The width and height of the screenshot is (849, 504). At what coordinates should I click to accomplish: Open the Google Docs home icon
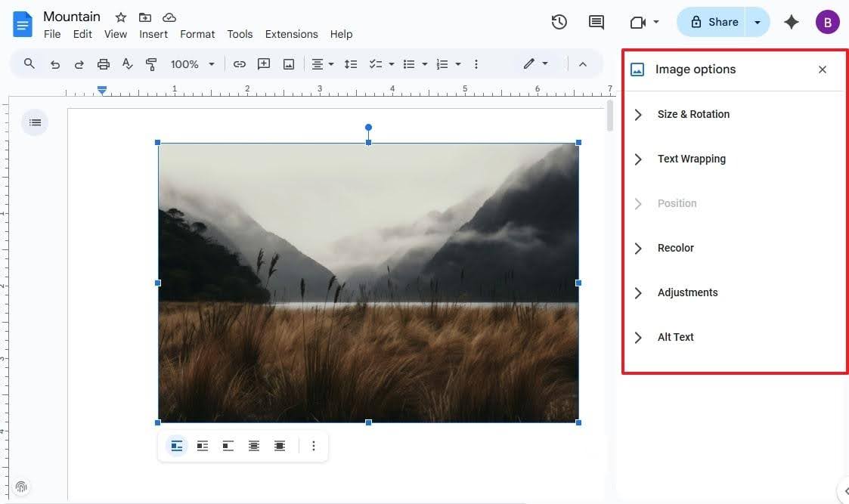pyautogui.click(x=22, y=24)
